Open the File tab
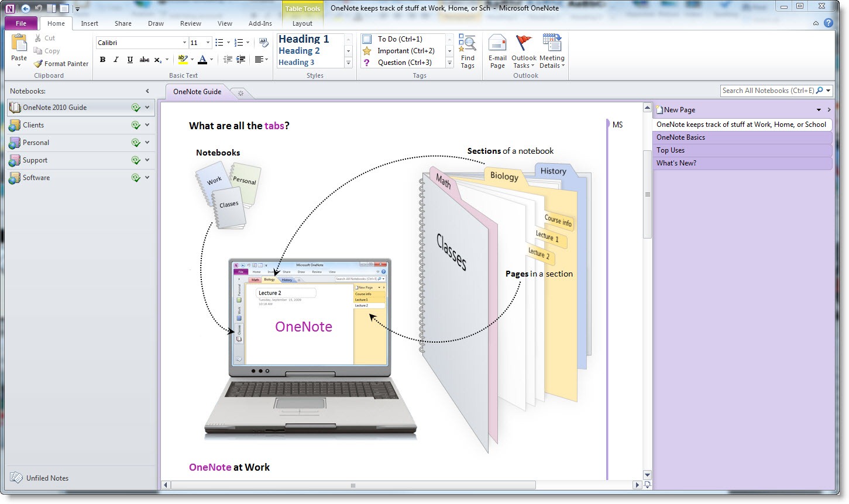Viewport: 849px width, 504px height. pos(21,23)
